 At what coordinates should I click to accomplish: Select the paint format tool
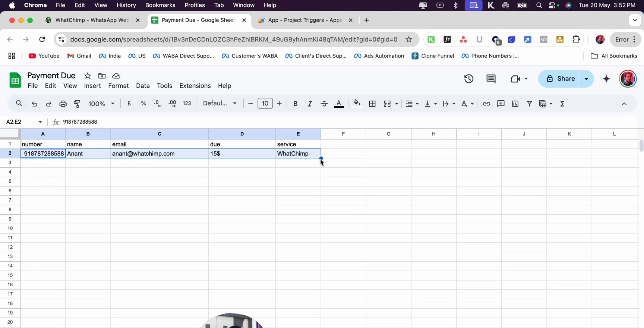click(77, 104)
